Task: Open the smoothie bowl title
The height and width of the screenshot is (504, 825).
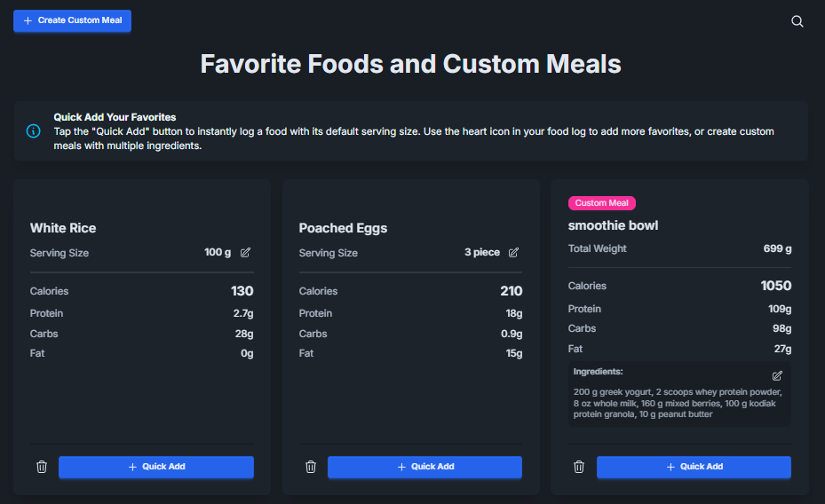Action: click(613, 225)
